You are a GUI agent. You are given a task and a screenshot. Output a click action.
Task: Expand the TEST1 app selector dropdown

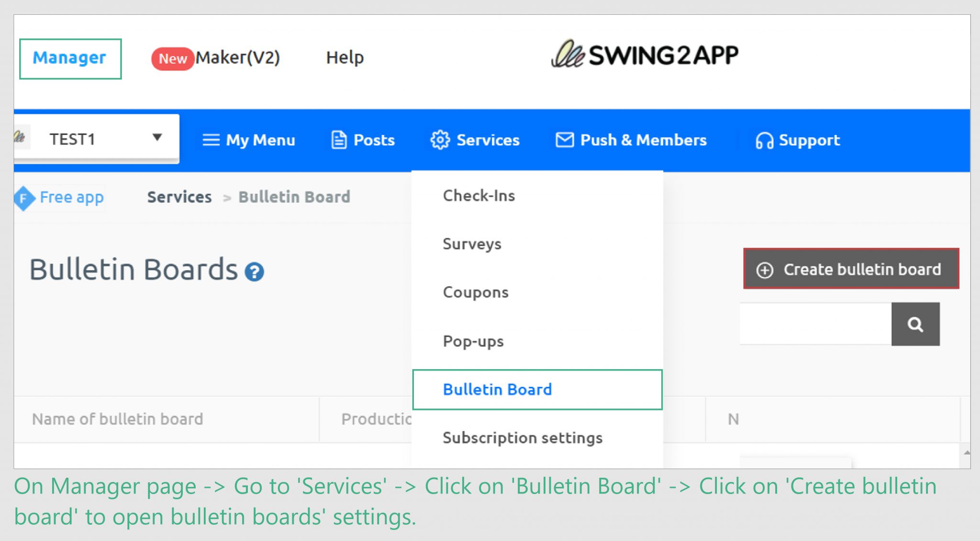coord(157,138)
